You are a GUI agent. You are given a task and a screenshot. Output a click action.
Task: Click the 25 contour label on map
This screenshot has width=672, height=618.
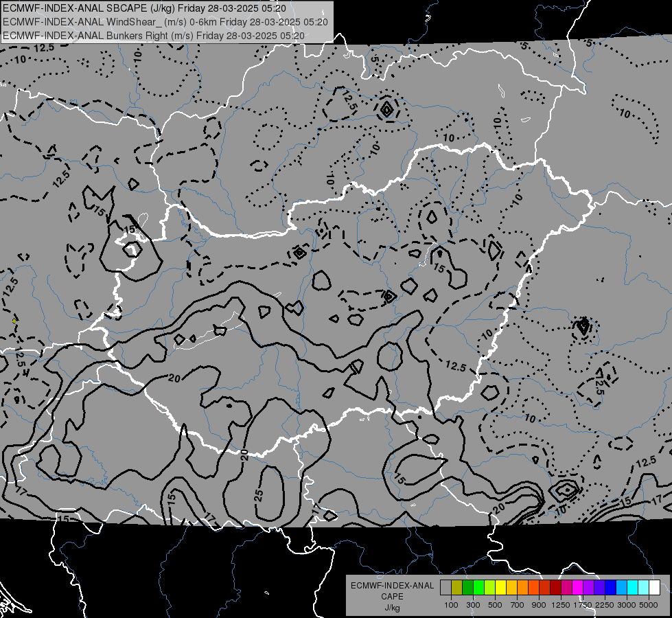(x=258, y=495)
